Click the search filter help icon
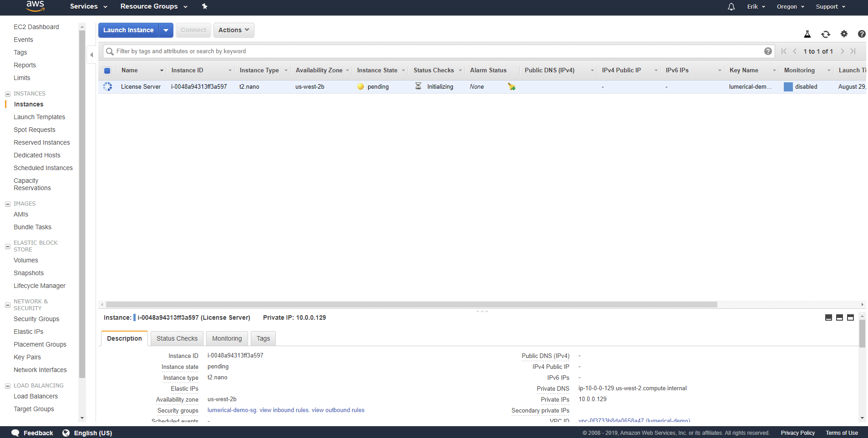Screen dimensions: 868x438 click(768, 51)
